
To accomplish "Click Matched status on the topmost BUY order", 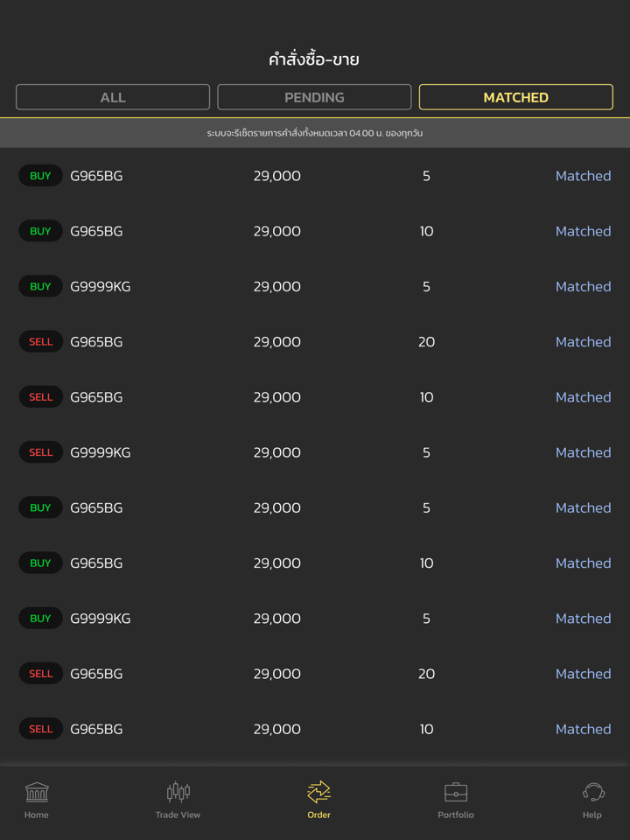I will 583,176.
